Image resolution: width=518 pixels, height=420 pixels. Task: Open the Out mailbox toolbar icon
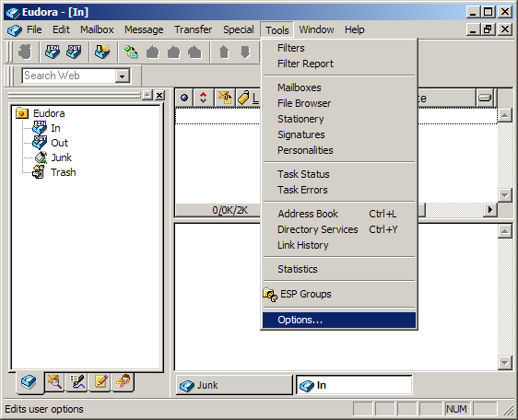pyautogui.click(x=74, y=52)
